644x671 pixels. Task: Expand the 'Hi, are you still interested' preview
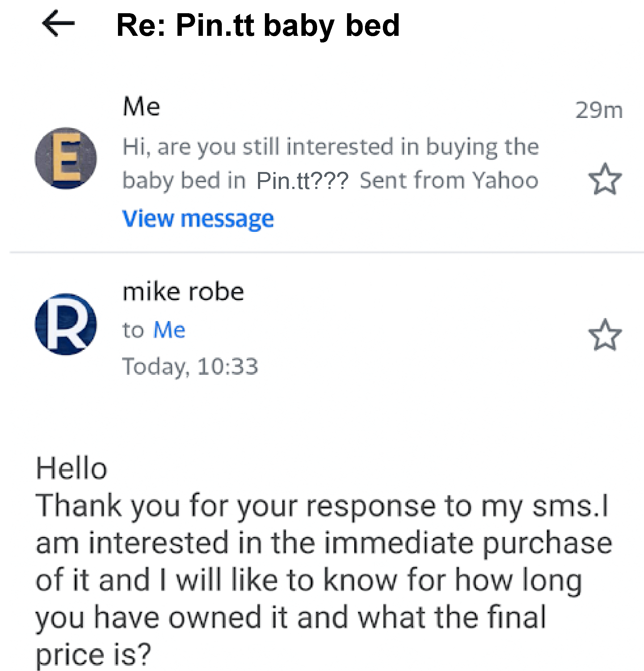click(331, 147)
